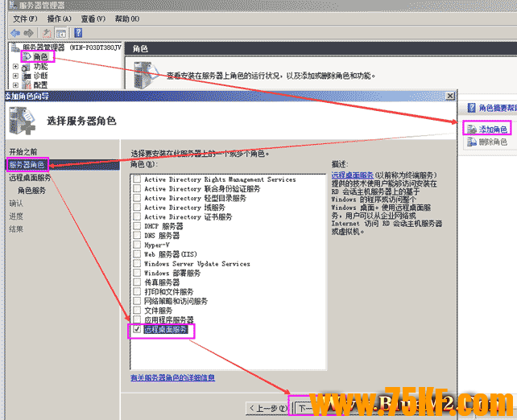Check the DNS 服务器 role
This screenshot has height=420, width=517.
(x=137, y=235)
